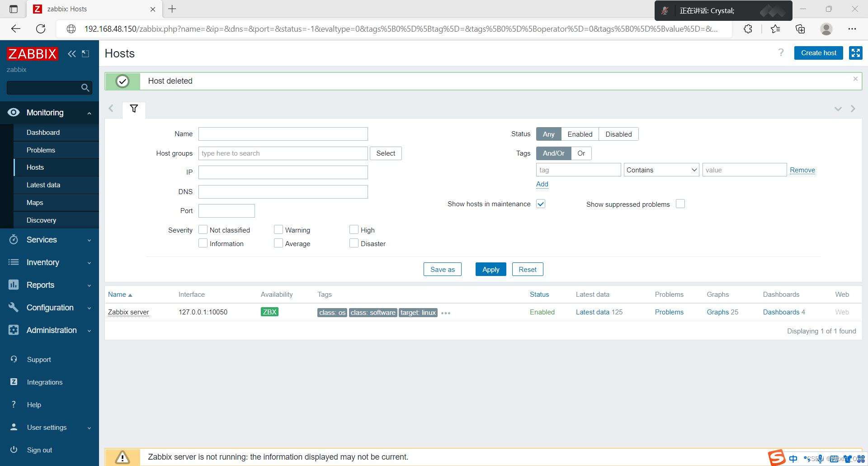Open the Contains tag operator dropdown
This screenshot has width=868, height=466.
pyautogui.click(x=661, y=170)
